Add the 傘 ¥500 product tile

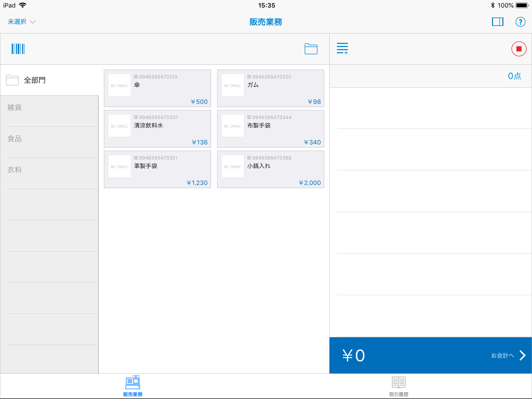pos(157,88)
